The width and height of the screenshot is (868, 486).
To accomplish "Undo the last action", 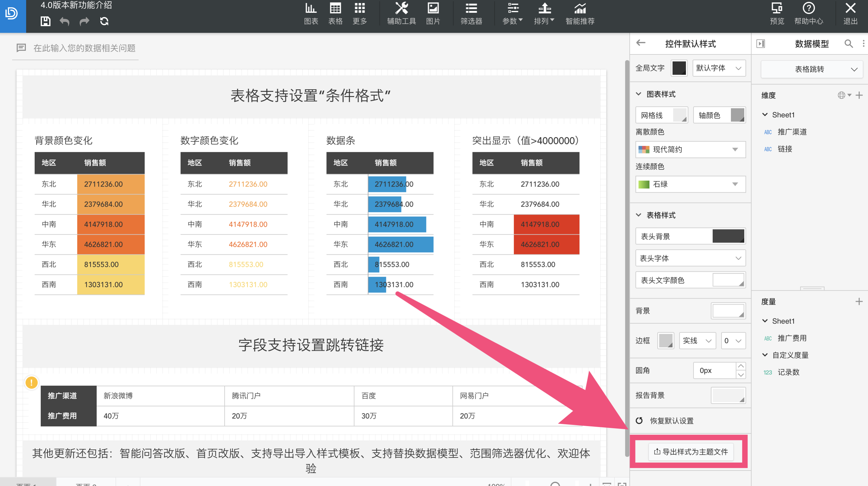I will 64,22.
